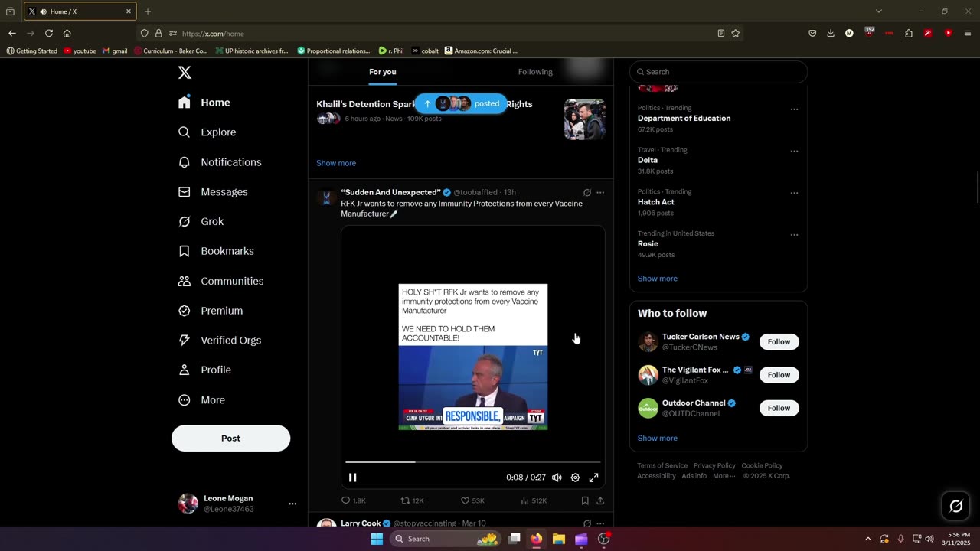Viewport: 980px width, 551px height.
Task: Open Grok from the sidebar
Action: pyautogui.click(x=201, y=221)
